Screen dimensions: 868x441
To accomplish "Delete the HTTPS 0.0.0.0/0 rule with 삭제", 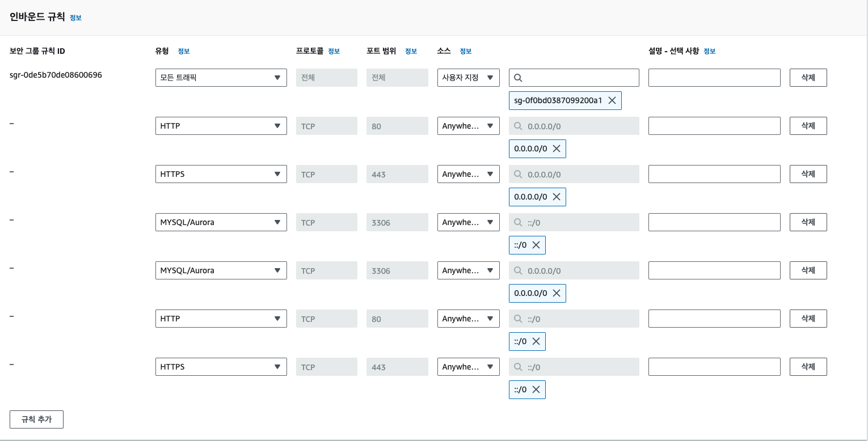I will click(808, 174).
